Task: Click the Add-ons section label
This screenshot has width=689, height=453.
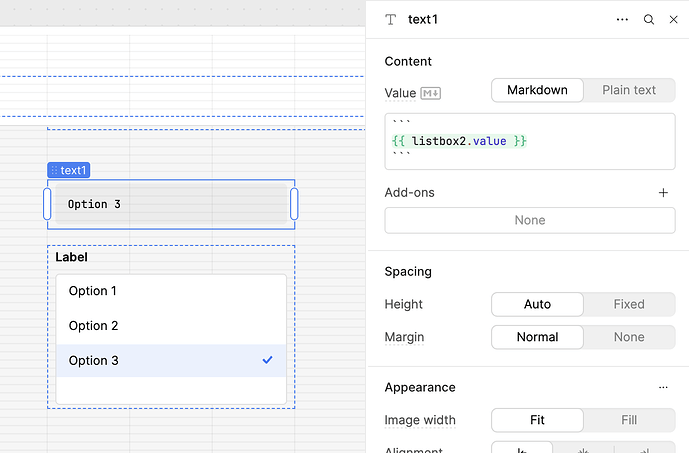Action: (x=409, y=192)
